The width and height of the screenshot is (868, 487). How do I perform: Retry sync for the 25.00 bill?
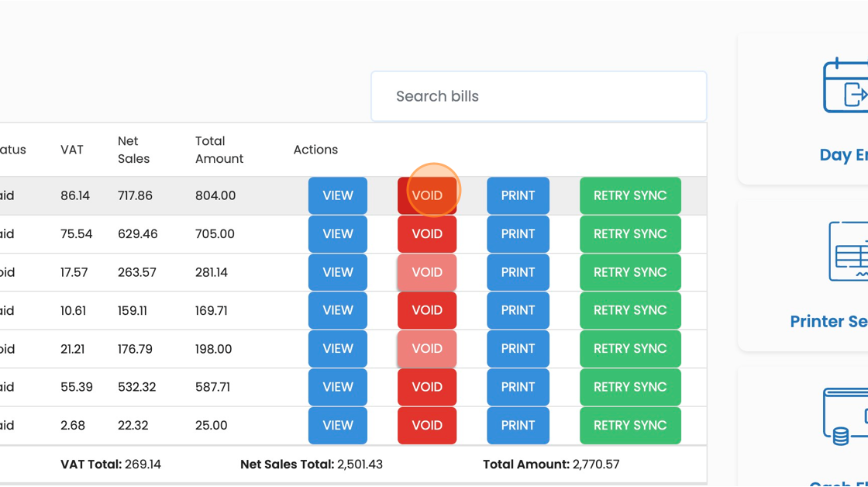(x=630, y=426)
